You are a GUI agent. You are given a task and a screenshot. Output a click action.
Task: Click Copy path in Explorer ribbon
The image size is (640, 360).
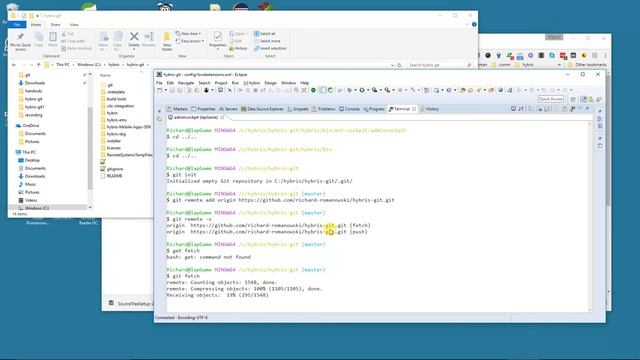pos(73,41)
